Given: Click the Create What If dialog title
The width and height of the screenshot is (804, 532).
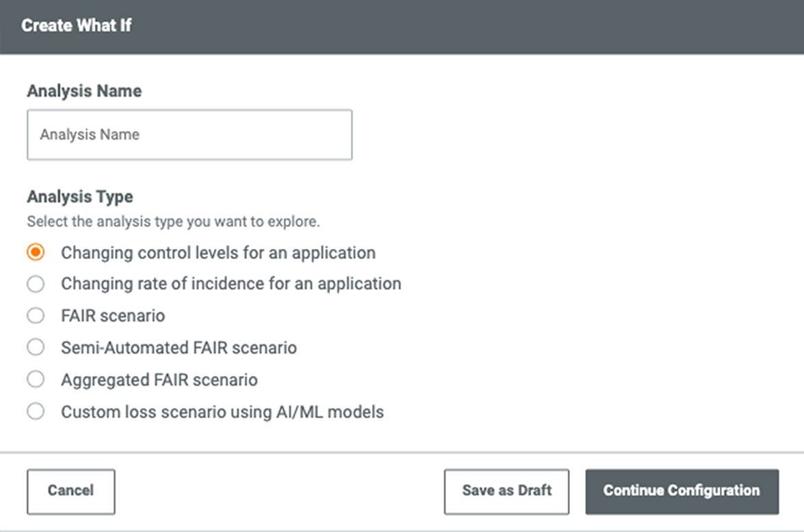Looking at the screenshot, I should tap(77, 25).
